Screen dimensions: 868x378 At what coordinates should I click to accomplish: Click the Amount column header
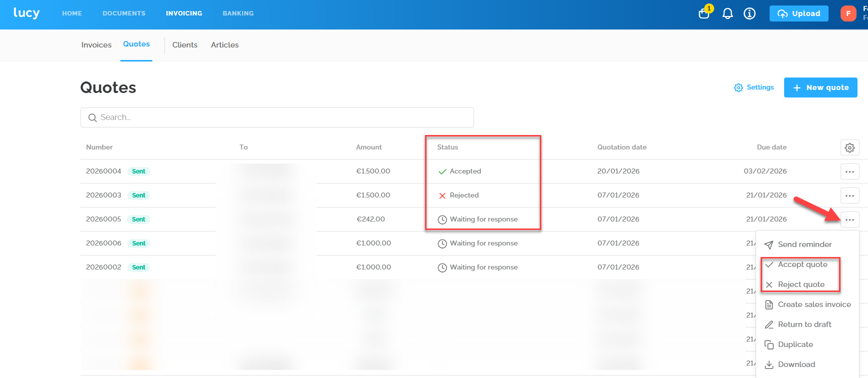click(x=369, y=147)
